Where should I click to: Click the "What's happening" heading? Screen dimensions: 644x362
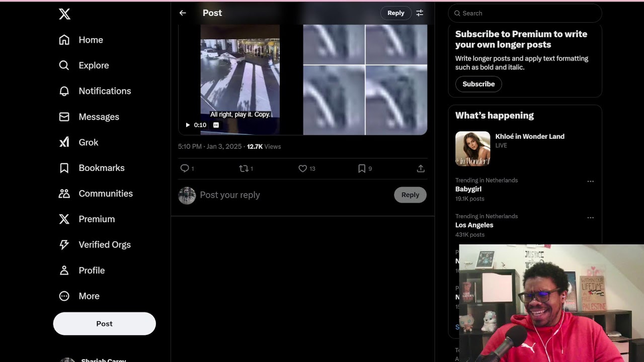tap(495, 115)
